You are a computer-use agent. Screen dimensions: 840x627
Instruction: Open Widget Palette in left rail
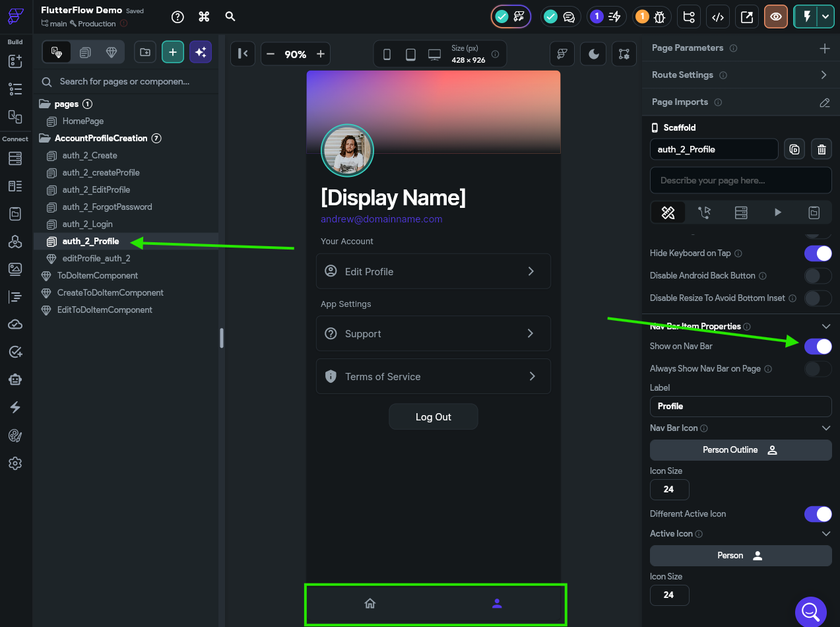[15, 61]
